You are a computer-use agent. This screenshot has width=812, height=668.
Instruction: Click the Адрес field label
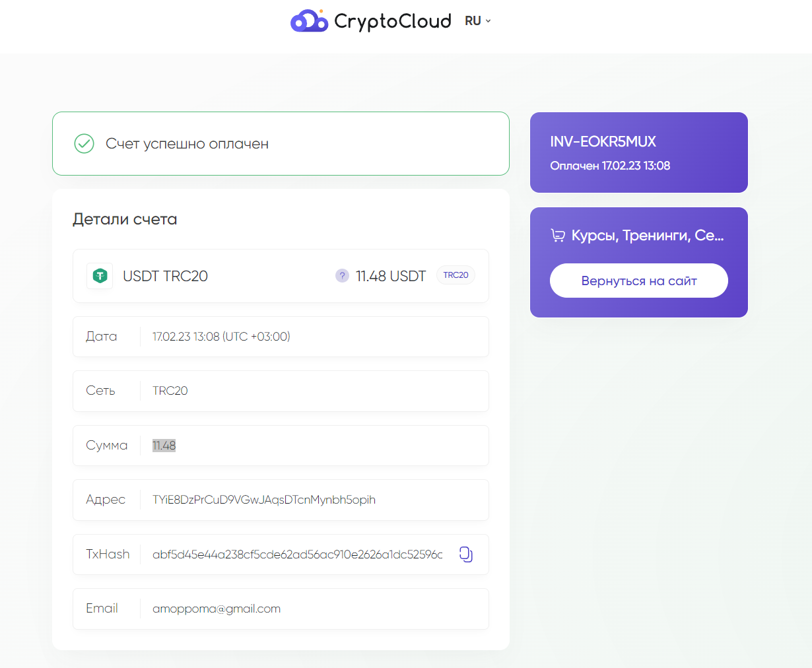pyautogui.click(x=105, y=500)
